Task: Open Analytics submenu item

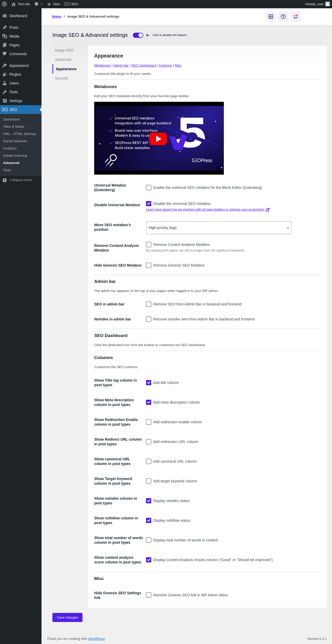Action: pyautogui.click(x=21, y=148)
